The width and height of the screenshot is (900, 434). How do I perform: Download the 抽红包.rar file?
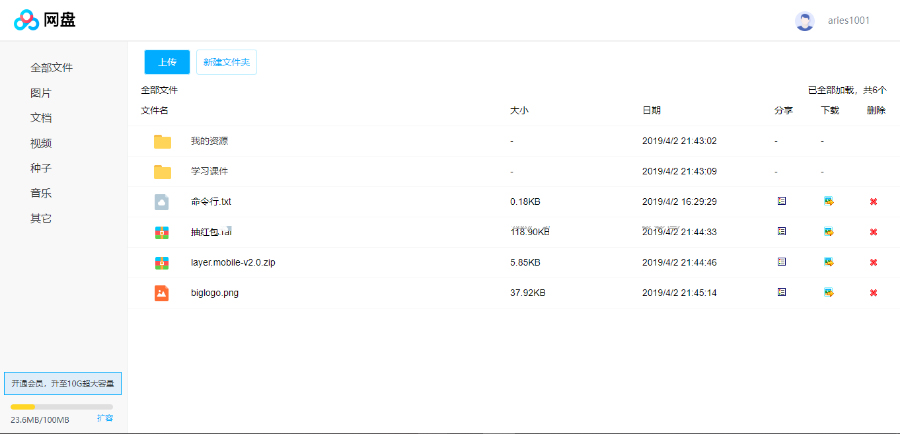pos(829,232)
